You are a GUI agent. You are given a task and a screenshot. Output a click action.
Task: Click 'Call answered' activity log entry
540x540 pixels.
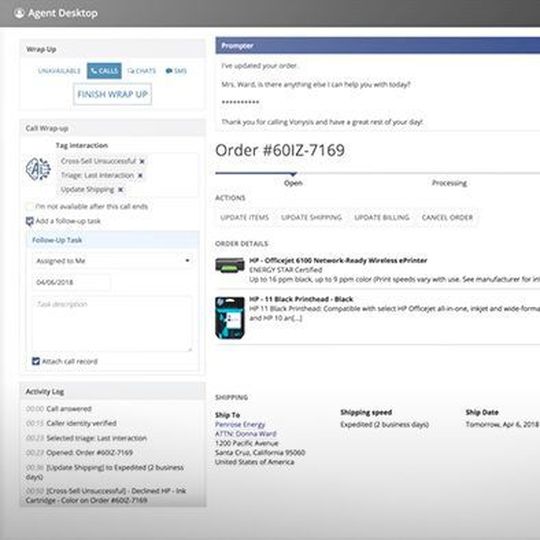(59, 409)
